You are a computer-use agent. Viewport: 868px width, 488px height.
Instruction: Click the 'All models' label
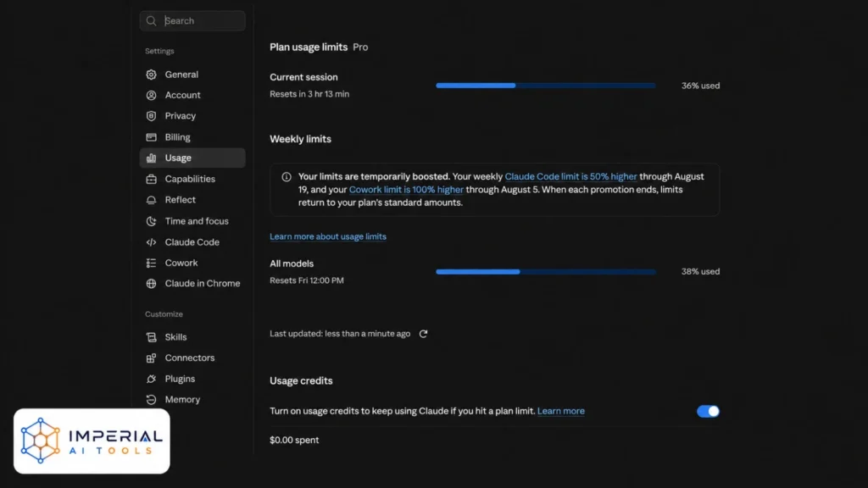[292, 264]
